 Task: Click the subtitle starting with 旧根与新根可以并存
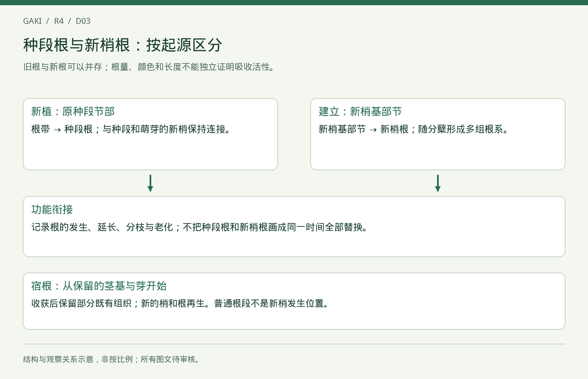click(x=149, y=67)
